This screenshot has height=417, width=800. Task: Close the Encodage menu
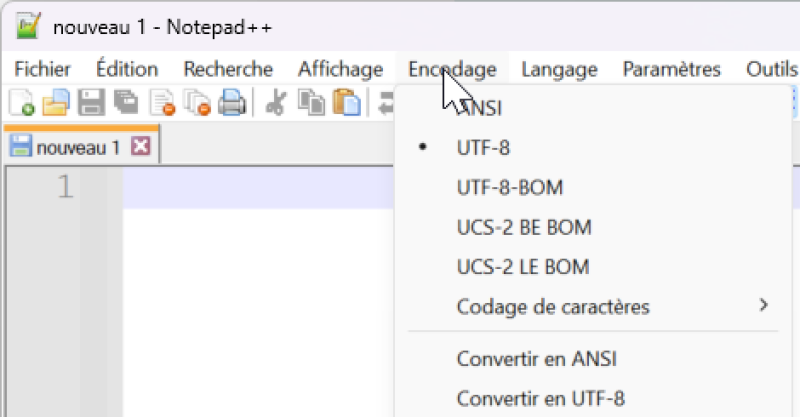[452, 69]
